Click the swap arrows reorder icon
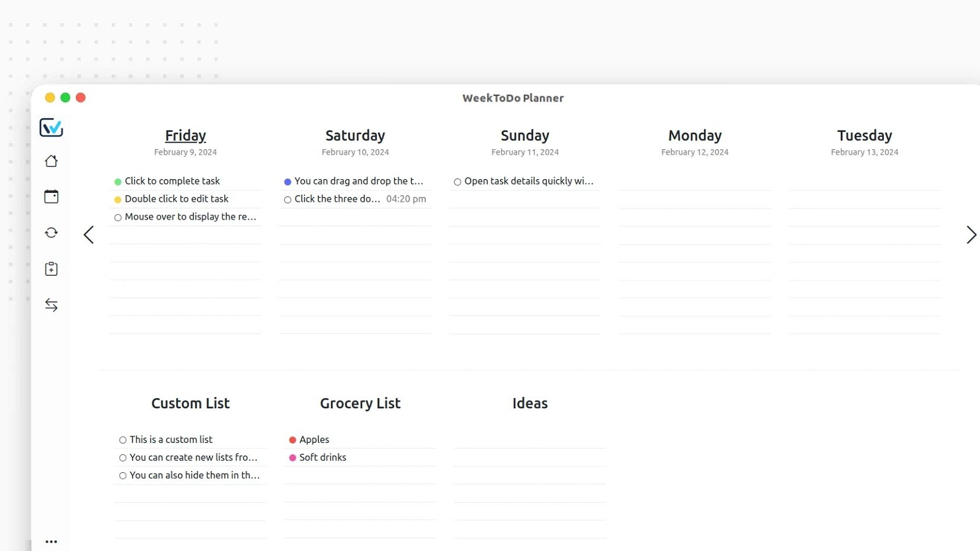The width and height of the screenshot is (980, 551). [51, 305]
